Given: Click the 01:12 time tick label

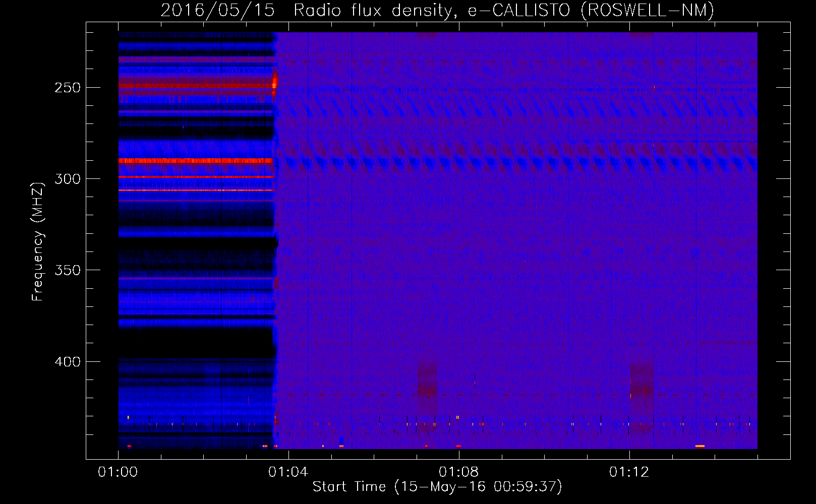Looking at the screenshot, I should point(629,472).
